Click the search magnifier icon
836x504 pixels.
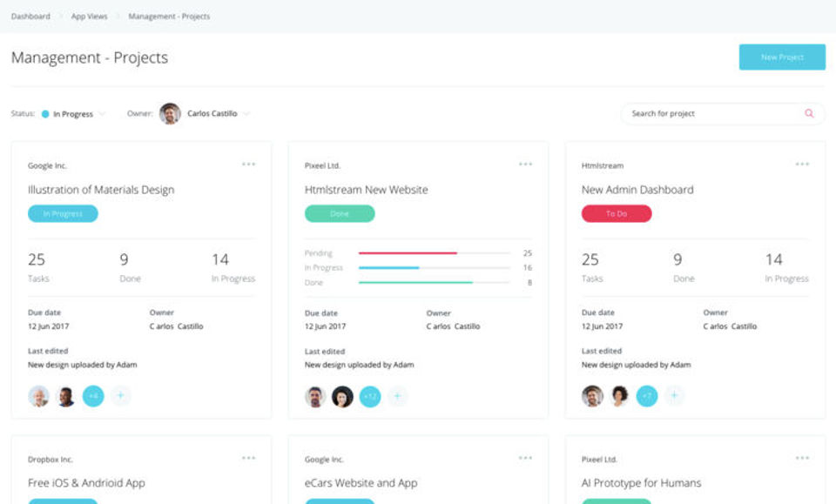point(809,113)
